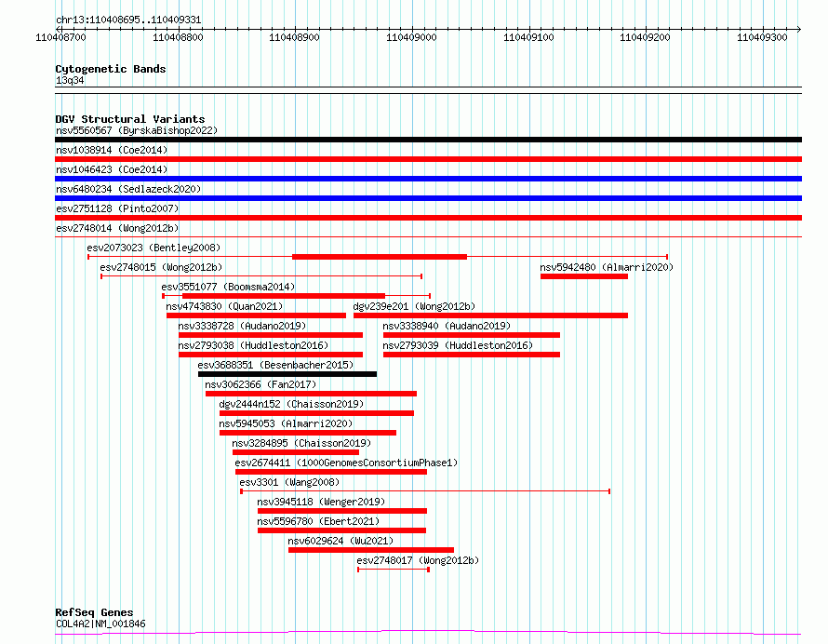Image resolution: width=828 pixels, height=644 pixels.
Task: Select nsv5942480 (Almarri2020) label
Action: click(x=607, y=267)
